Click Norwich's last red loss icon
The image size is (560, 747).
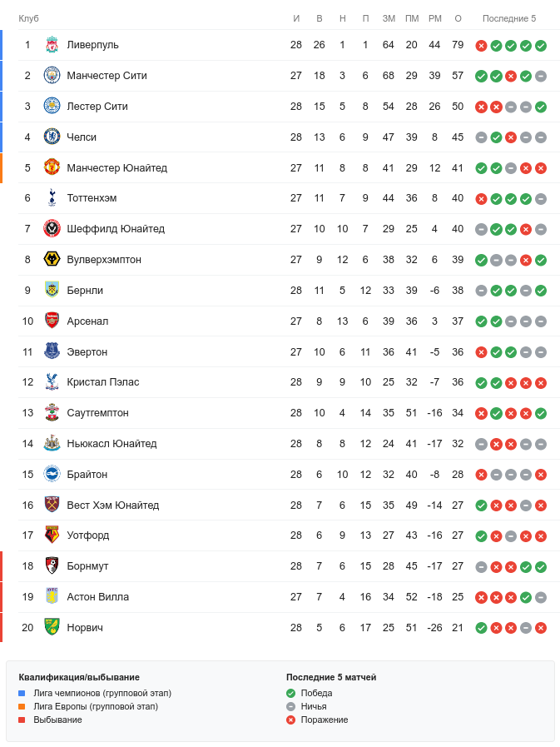click(x=541, y=628)
